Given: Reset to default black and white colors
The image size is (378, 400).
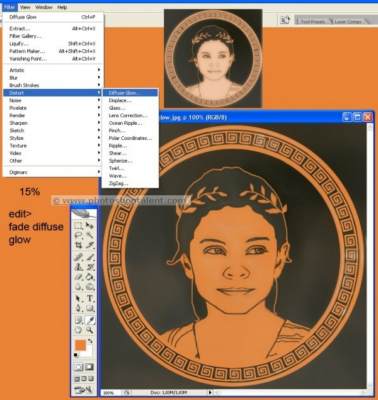Looking at the screenshot, I should 76,355.
